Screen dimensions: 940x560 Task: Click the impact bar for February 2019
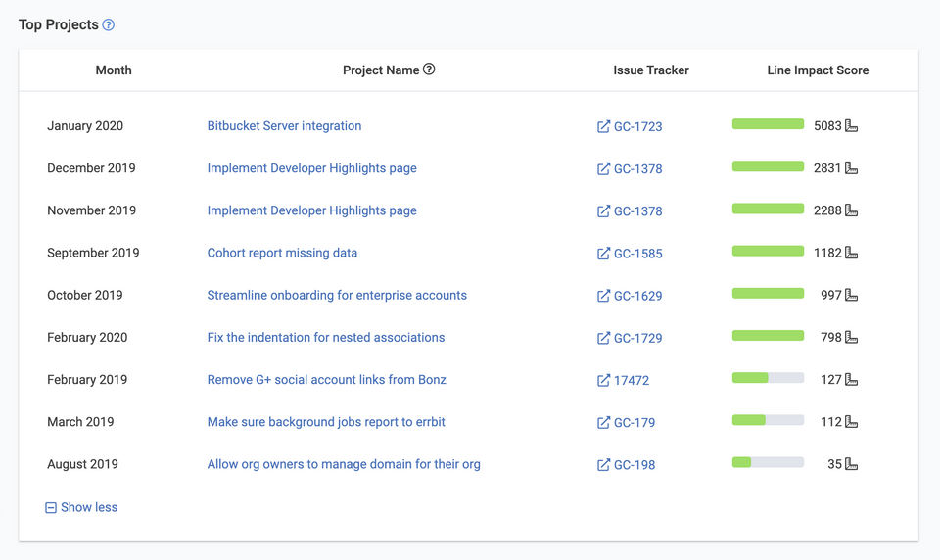click(x=768, y=378)
